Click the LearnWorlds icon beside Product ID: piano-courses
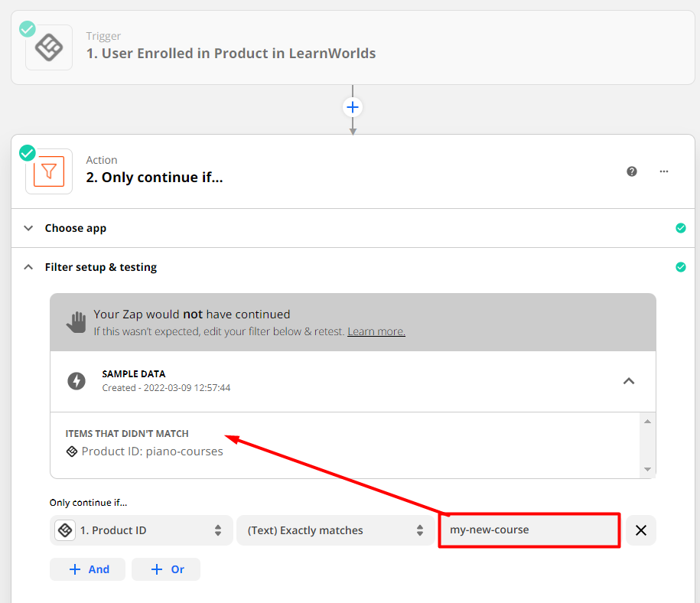Screen dimensions: 700x603 pos(72,451)
